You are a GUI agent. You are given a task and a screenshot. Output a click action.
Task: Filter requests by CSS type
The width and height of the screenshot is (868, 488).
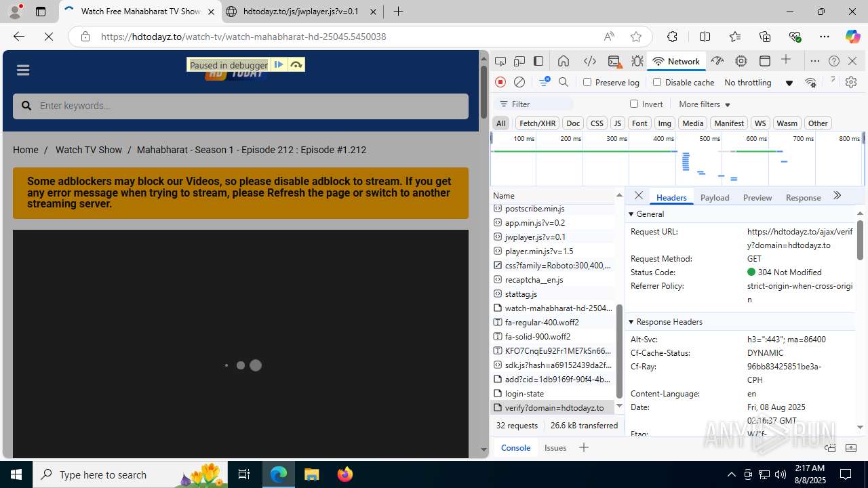597,123
